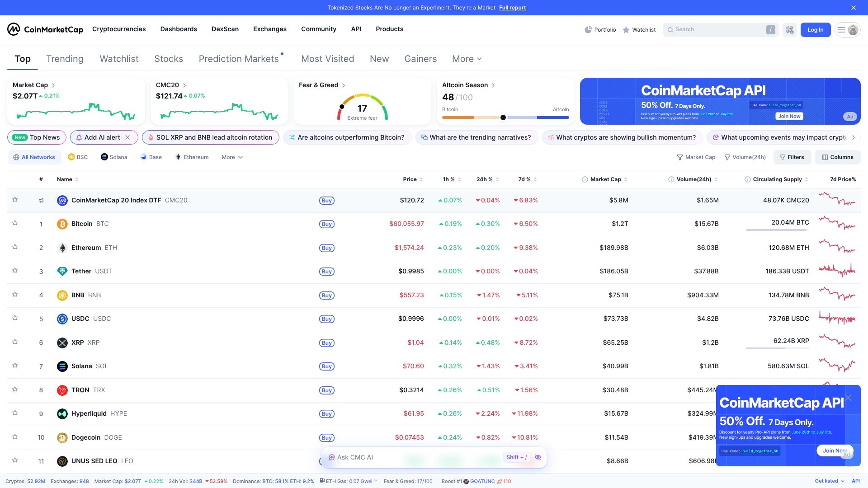Open the Gainers tab
Viewport: 868px width, 488px height.
(420, 59)
